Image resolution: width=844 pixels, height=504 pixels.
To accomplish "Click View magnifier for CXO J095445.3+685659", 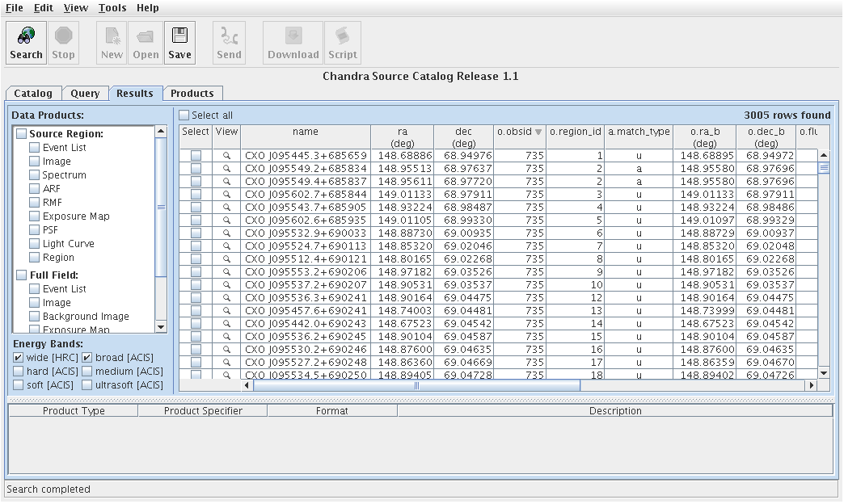I will tap(227, 155).
